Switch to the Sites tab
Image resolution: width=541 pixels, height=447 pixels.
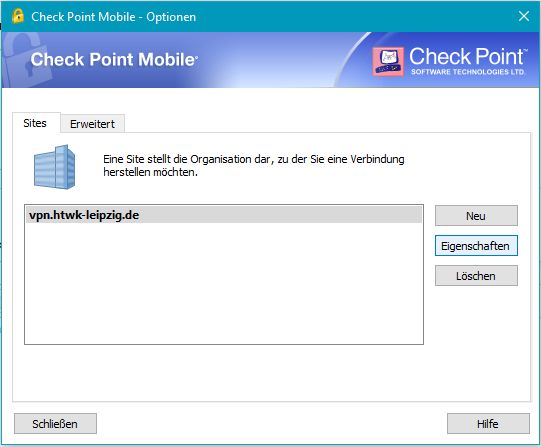(x=35, y=123)
